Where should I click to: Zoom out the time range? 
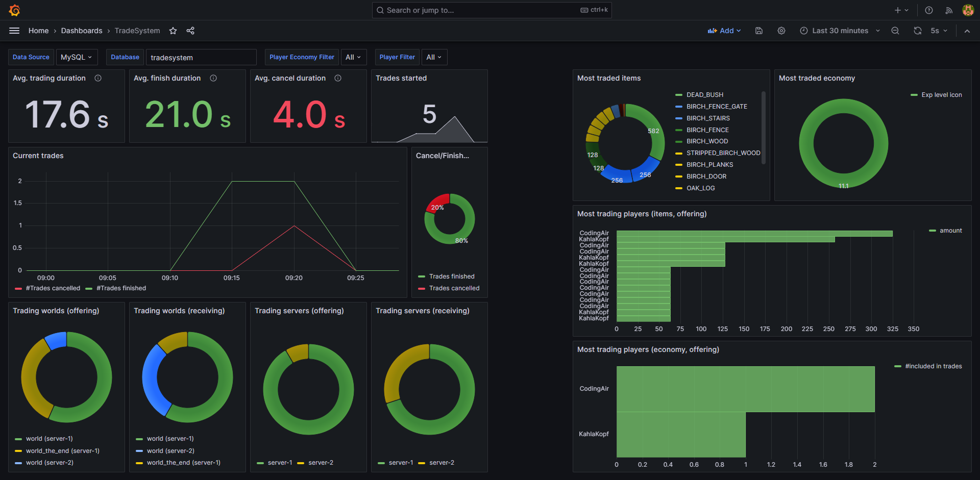(895, 31)
